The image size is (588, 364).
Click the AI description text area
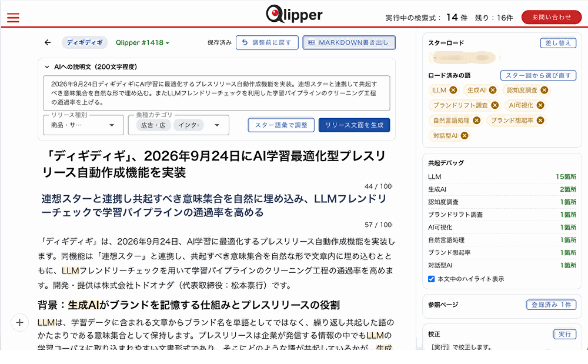[216, 93]
